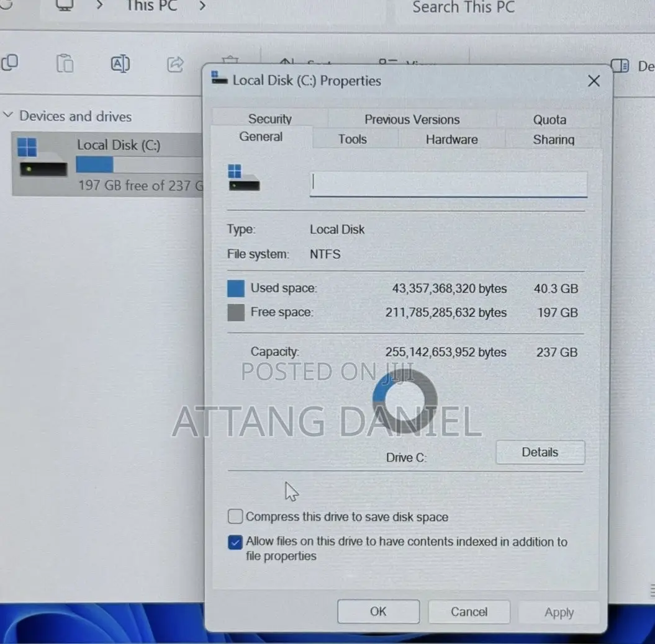Viewport: 655px width, 644px height.
Task: Click the Details button for Drive C
Action: point(540,452)
